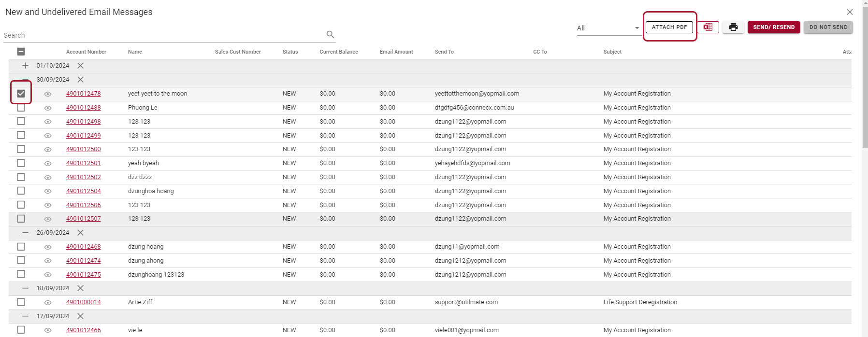Click eye icon for Phuong Le row
This screenshot has height=337, width=868.
pyautogui.click(x=48, y=108)
